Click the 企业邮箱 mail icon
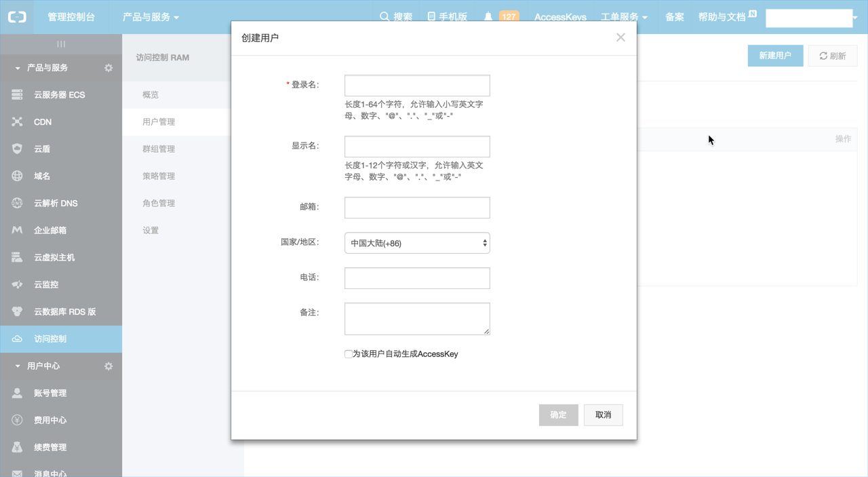 pyautogui.click(x=17, y=231)
